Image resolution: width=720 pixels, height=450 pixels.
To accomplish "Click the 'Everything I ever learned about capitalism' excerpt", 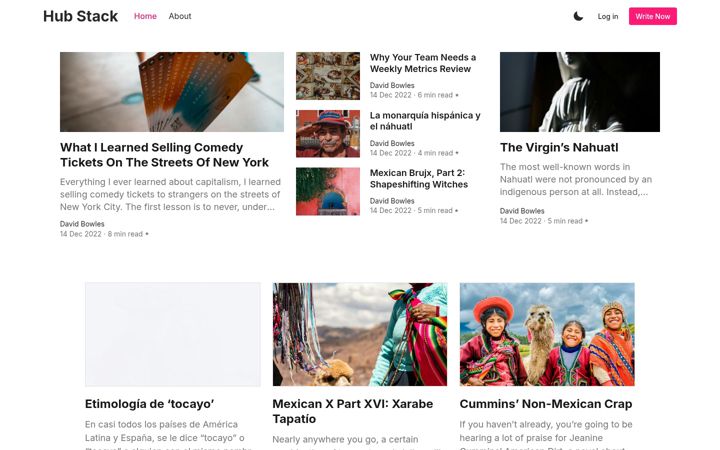I will (170, 194).
